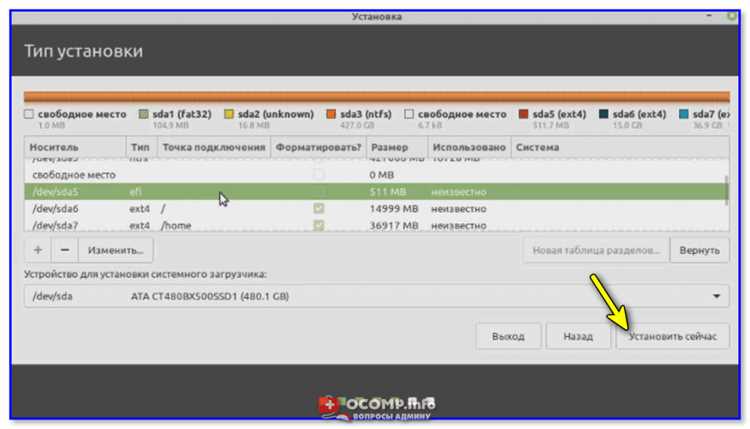The height and width of the screenshot is (429, 750).
Task: Open the bootloader device /dev/sda dropdown
Action: pyautogui.click(x=376, y=296)
